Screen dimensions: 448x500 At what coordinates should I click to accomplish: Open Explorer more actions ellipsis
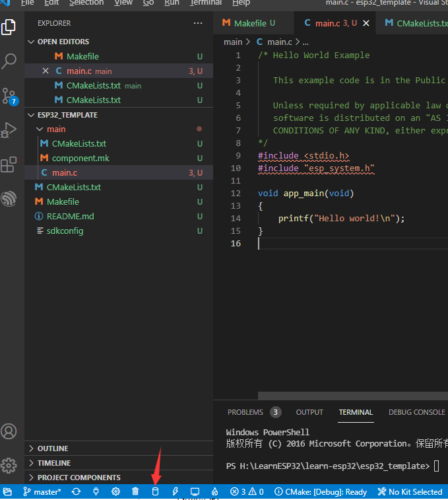pyautogui.click(x=198, y=23)
